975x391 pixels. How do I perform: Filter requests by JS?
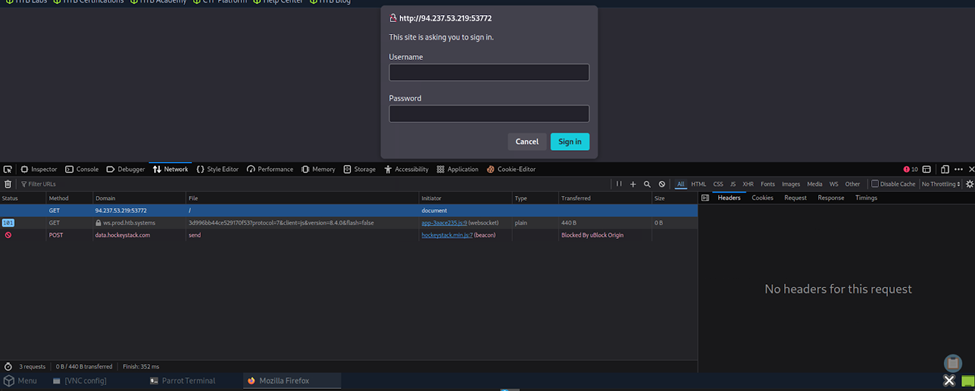point(733,184)
